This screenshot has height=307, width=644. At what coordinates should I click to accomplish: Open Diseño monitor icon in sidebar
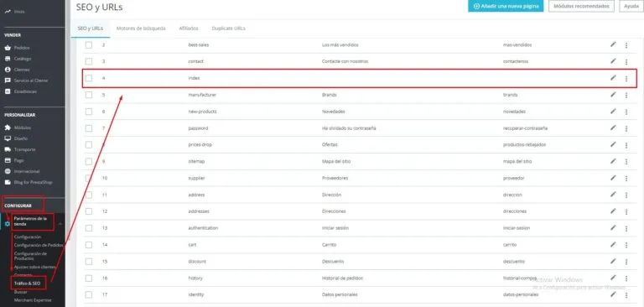tap(8, 138)
